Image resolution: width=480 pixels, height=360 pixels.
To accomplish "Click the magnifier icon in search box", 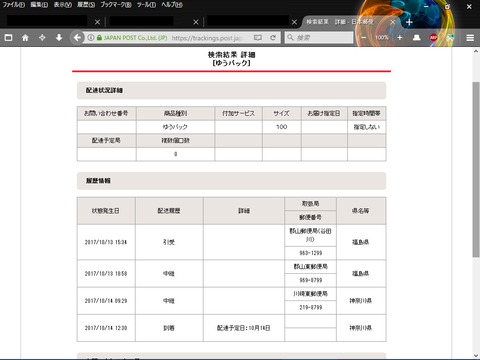I will [x=290, y=38].
